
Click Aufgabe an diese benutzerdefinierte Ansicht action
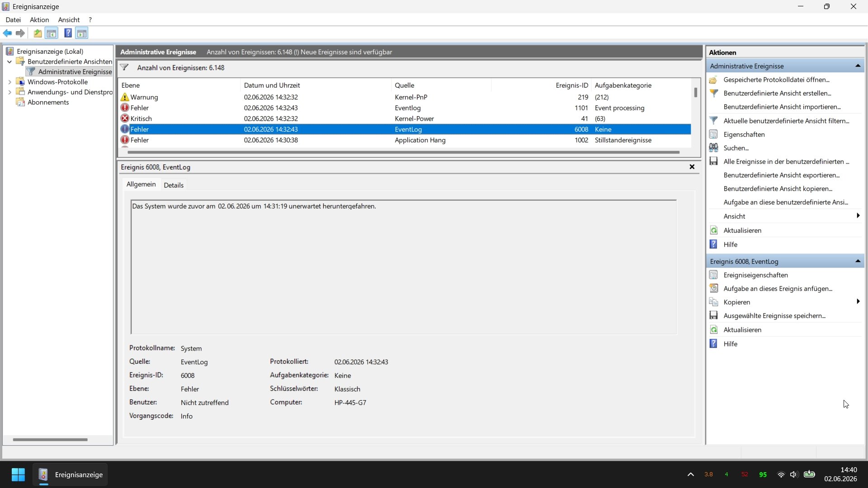point(786,202)
